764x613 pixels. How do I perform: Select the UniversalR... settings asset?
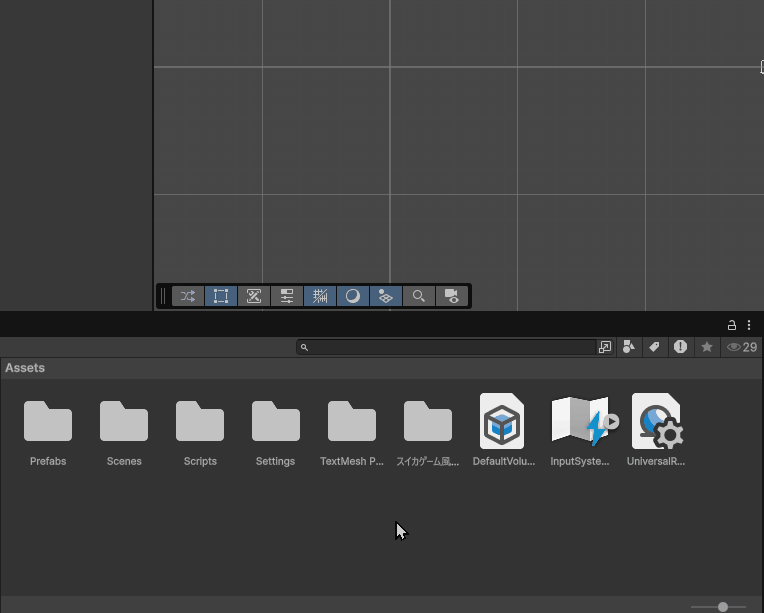coord(657,421)
